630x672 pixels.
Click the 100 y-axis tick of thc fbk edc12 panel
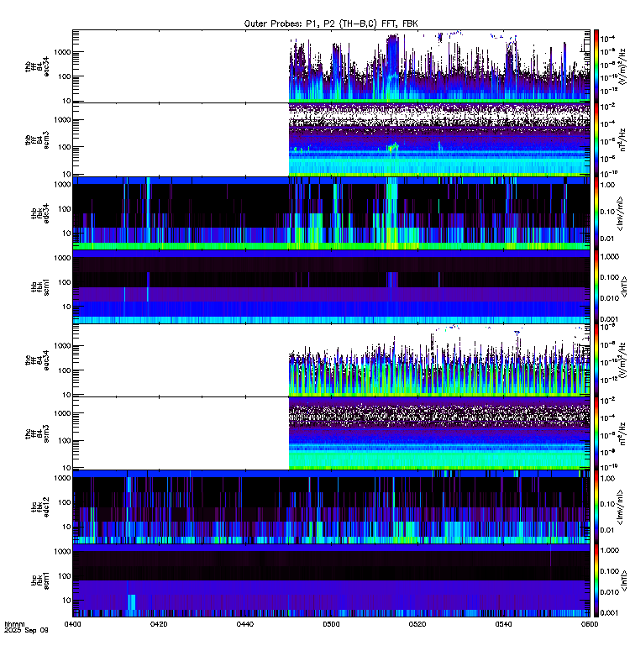point(65,502)
